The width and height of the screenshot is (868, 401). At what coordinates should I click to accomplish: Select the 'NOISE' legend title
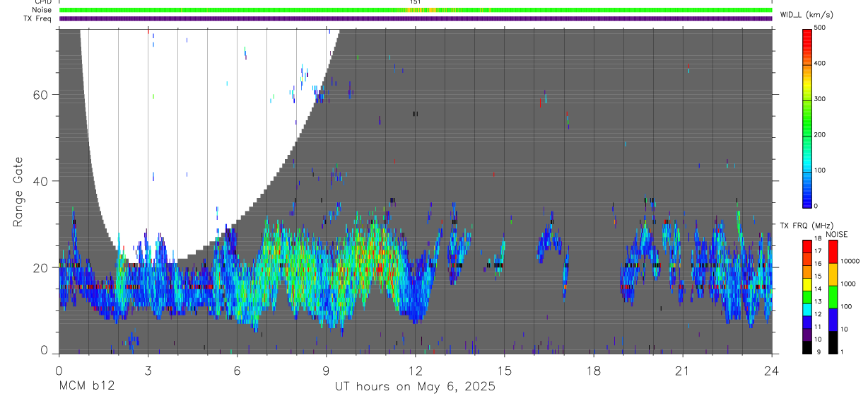pyautogui.click(x=836, y=234)
